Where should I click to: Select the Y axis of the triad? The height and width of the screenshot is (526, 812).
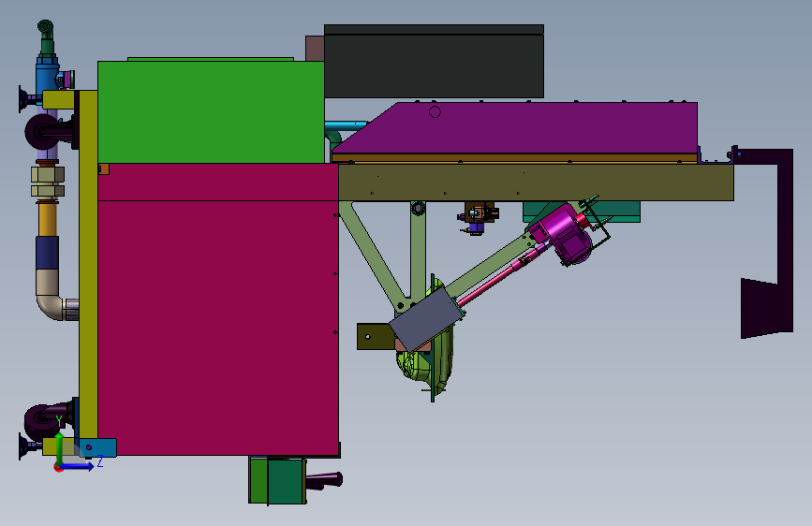coord(59,447)
